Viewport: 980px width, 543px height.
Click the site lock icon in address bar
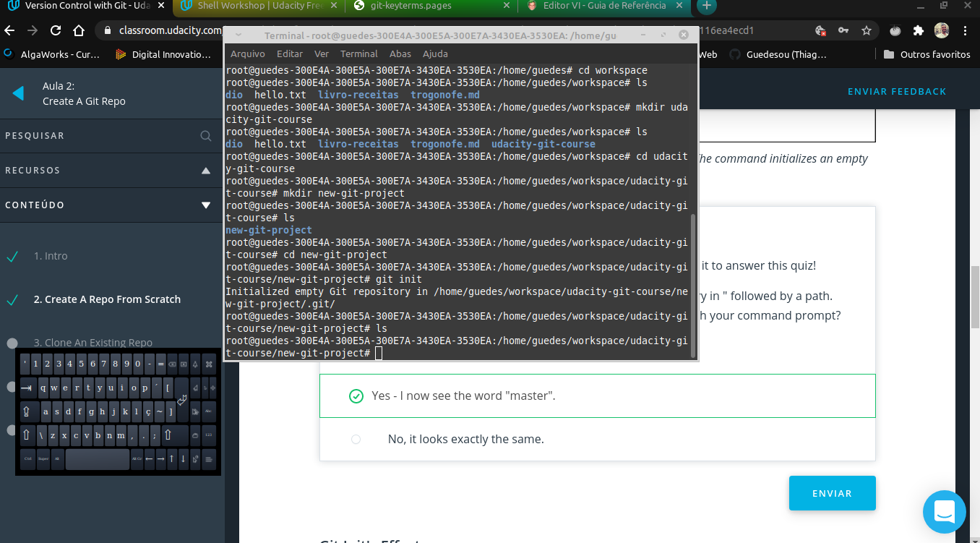(107, 31)
